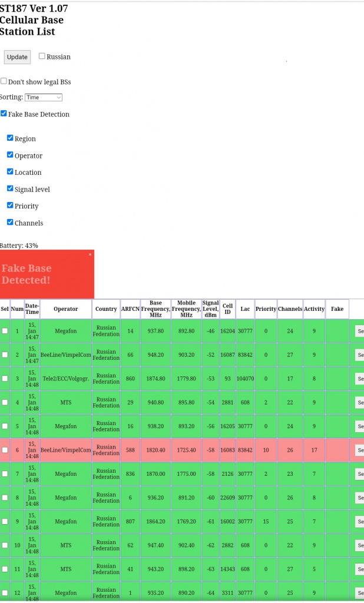Select row 10 MTS checkbox

tap(5, 545)
